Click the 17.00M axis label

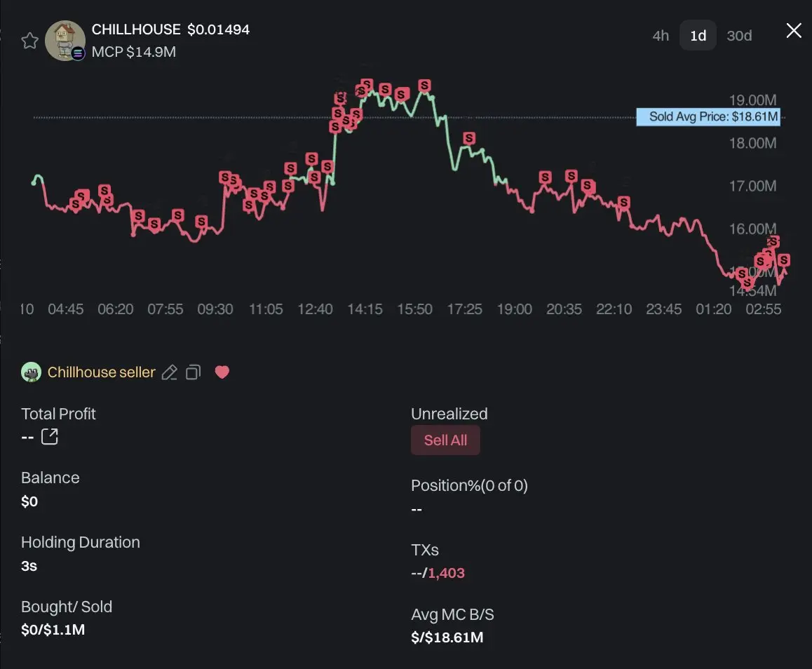(752, 186)
